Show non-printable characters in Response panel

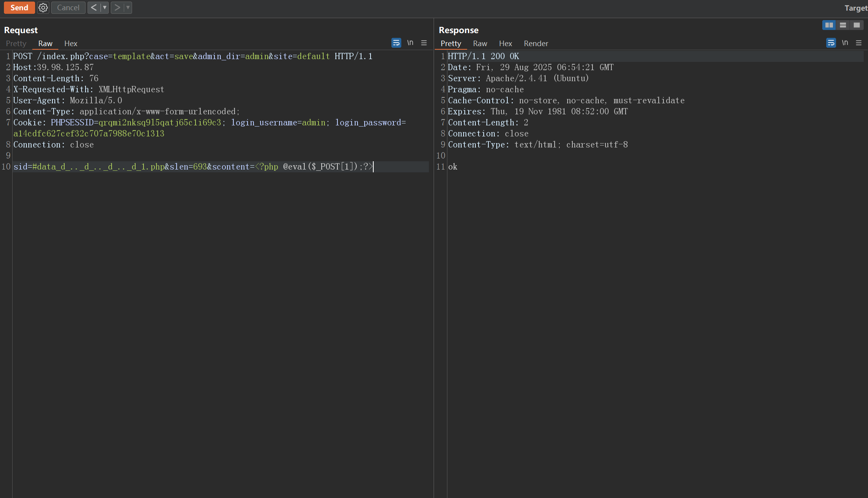click(845, 43)
